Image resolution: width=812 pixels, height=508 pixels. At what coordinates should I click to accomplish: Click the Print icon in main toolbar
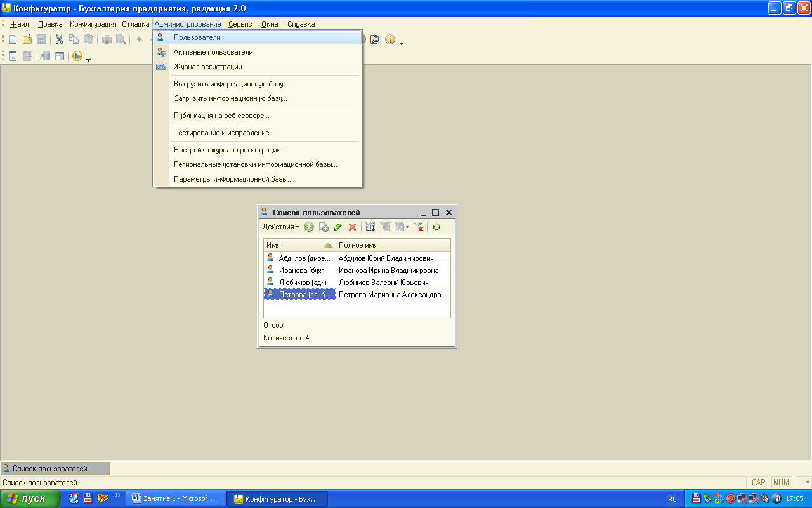(x=107, y=39)
